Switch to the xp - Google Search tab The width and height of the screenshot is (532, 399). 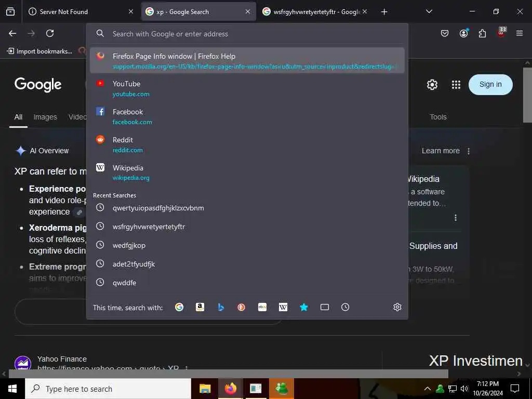pyautogui.click(x=198, y=11)
